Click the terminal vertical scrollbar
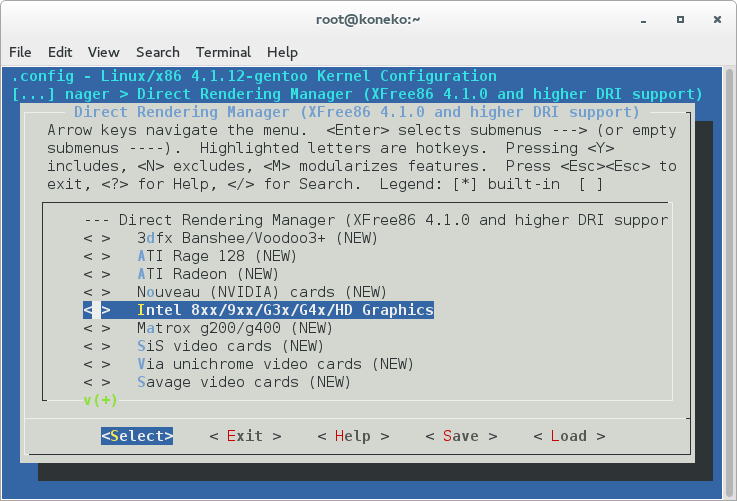The height and width of the screenshot is (501, 737). pos(729,282)
